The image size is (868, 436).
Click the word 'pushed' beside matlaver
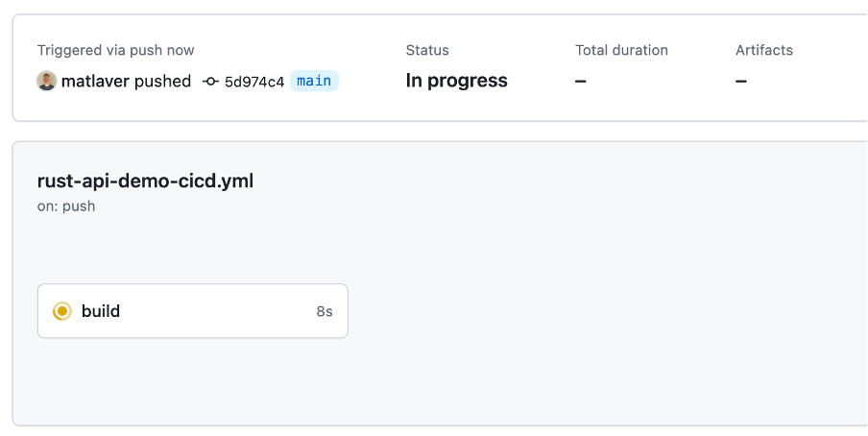pos(163,82)
